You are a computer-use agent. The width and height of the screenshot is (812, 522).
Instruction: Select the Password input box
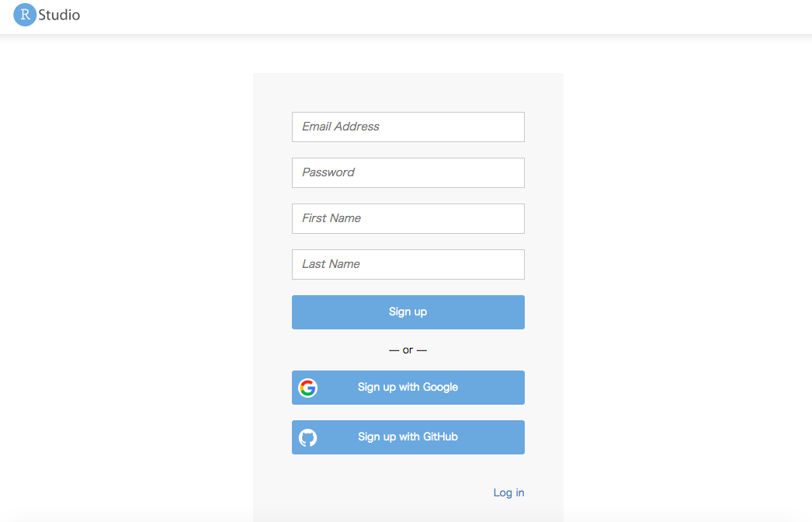pos(408,172)
